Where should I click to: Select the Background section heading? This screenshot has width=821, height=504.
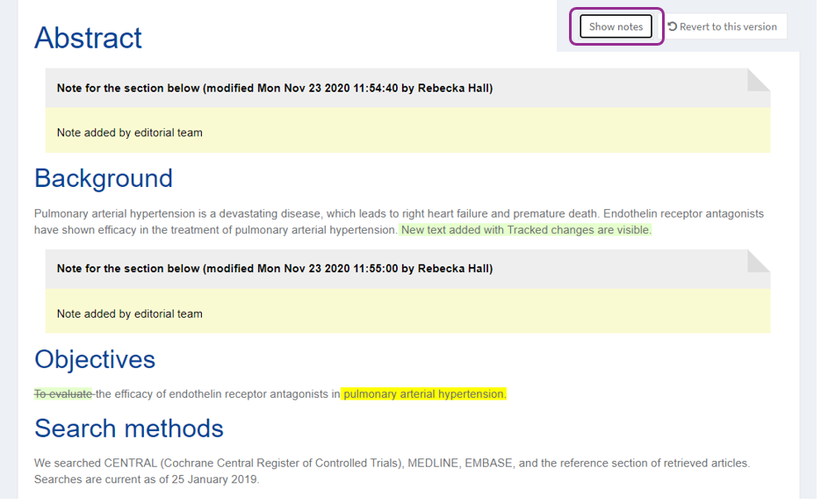[x=103, y=178]
